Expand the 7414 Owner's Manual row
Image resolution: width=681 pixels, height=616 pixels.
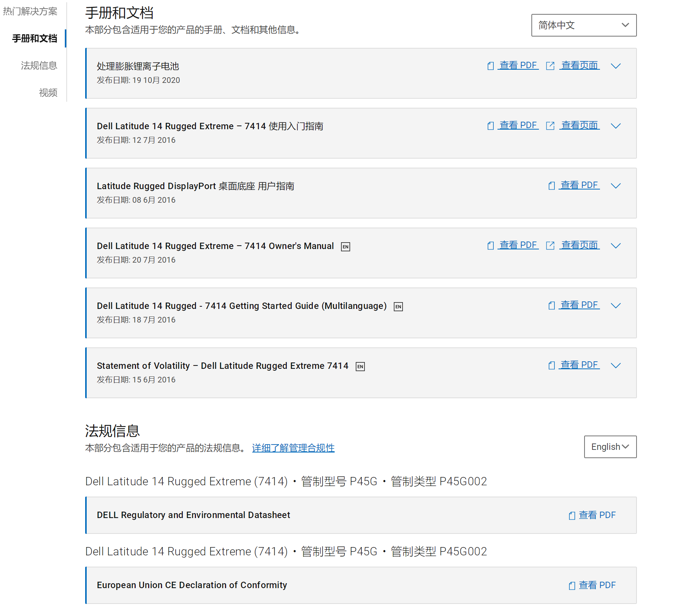point(616,246)
